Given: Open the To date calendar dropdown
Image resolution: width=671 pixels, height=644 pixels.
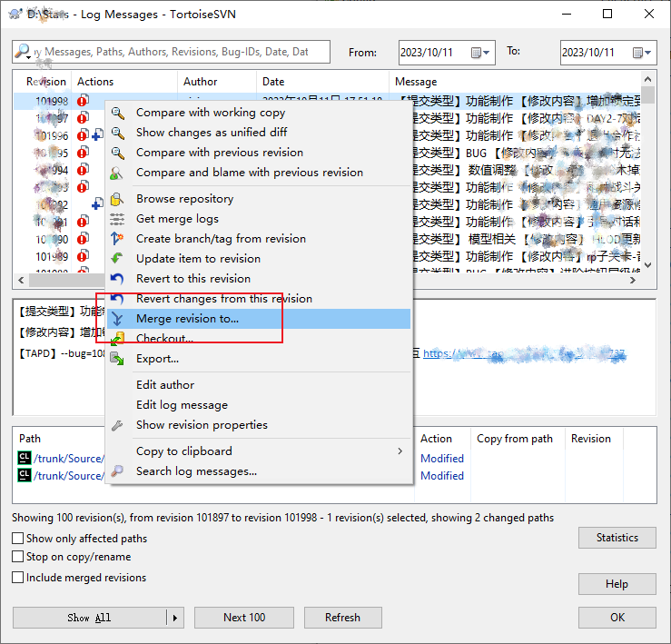Looking at the screenshot, I should click(643, 53).
